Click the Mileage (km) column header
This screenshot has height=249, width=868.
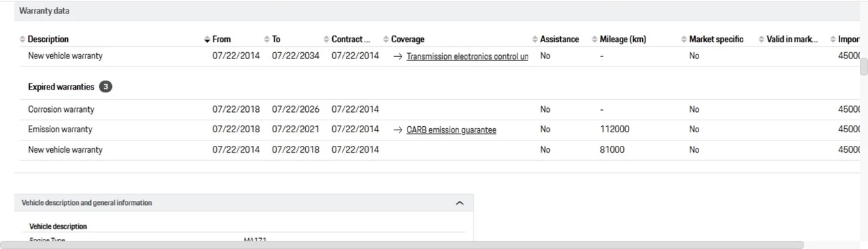(623, 39)
